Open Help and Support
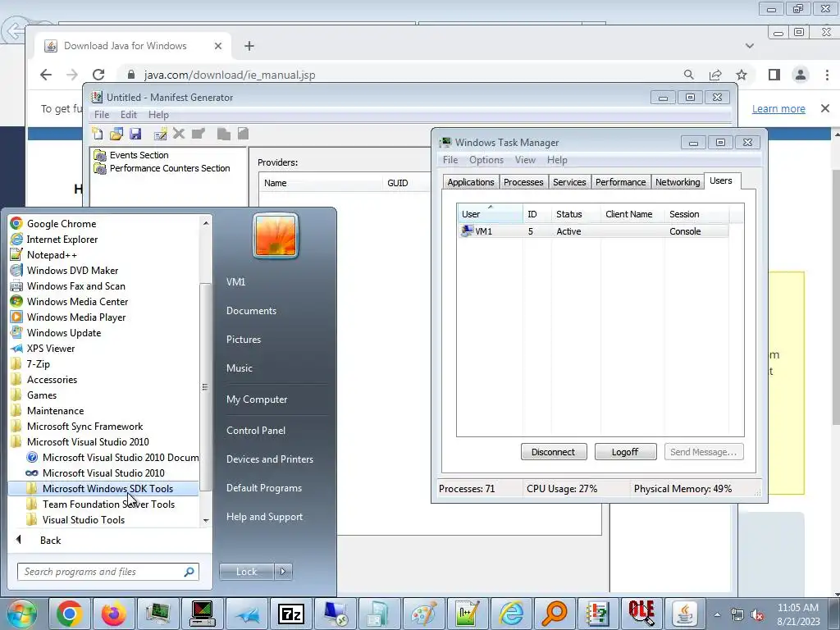840x630 pixels. (x=264, y=517)
